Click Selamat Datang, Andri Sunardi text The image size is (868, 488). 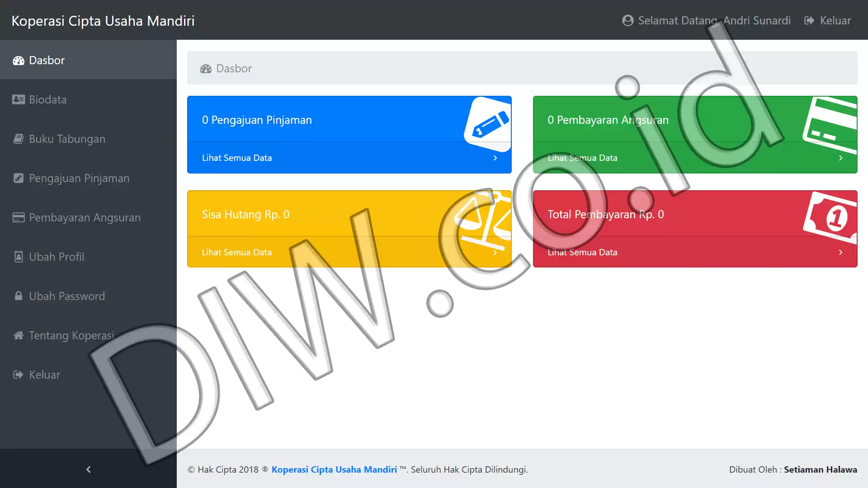click(714, 21)
